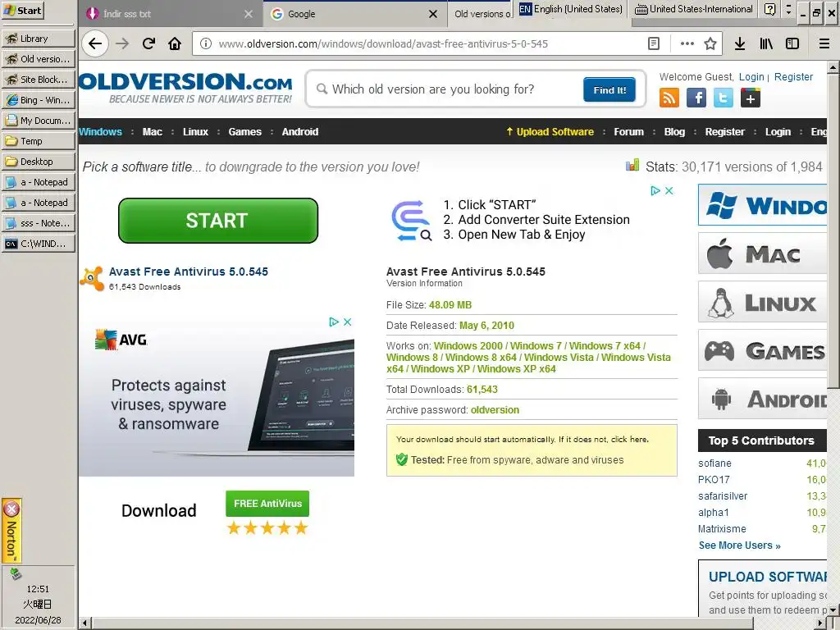
Task: Open Site Block taskbar item
Action: [x=38, y=80]
